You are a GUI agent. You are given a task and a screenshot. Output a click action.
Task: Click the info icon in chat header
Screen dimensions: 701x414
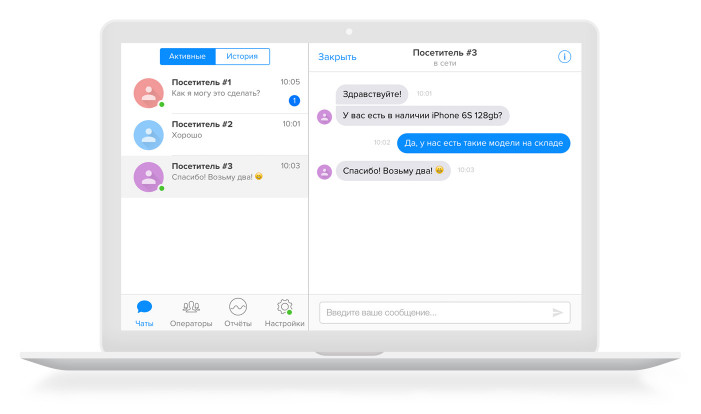[x=564, y=57]
